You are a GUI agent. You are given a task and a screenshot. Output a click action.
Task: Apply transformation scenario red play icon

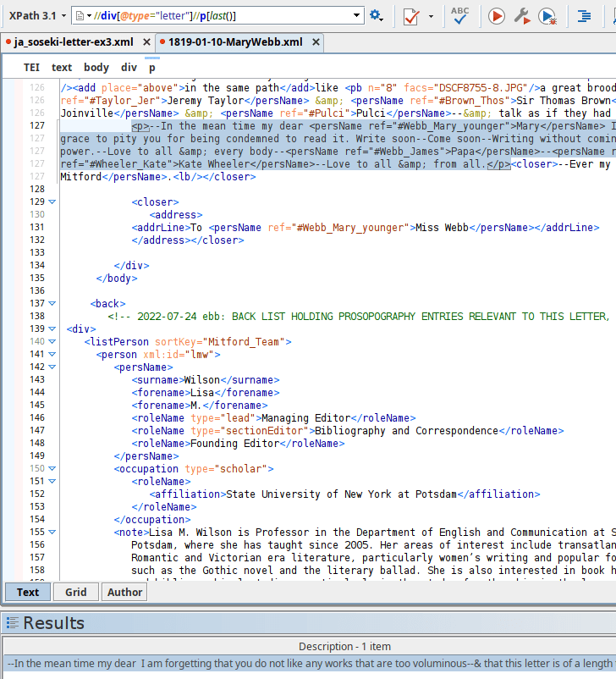pos(496,16)
